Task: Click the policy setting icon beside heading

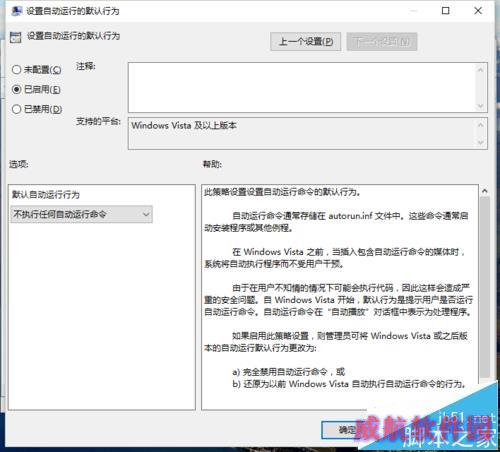Action: click(15, 37)
